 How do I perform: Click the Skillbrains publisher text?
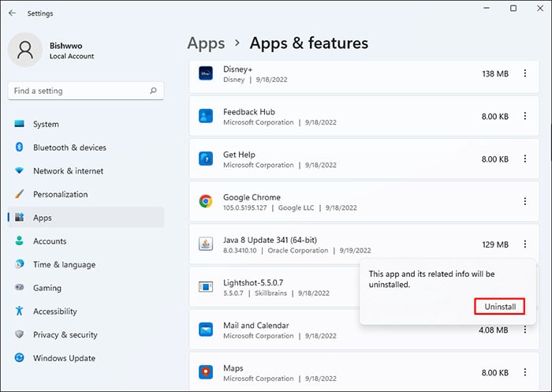(x=270, y=293)
